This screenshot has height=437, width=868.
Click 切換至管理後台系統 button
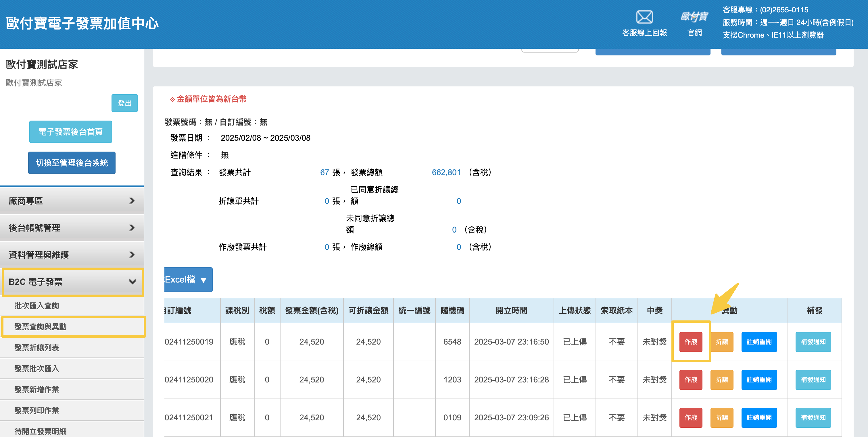coord(72,163)
